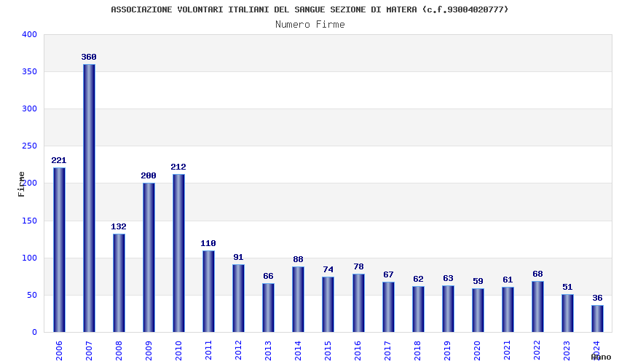The width and height of the screenshot is (619, 364).
Task: Click the 2010 bar with value 212
Action: click(178, 253)
